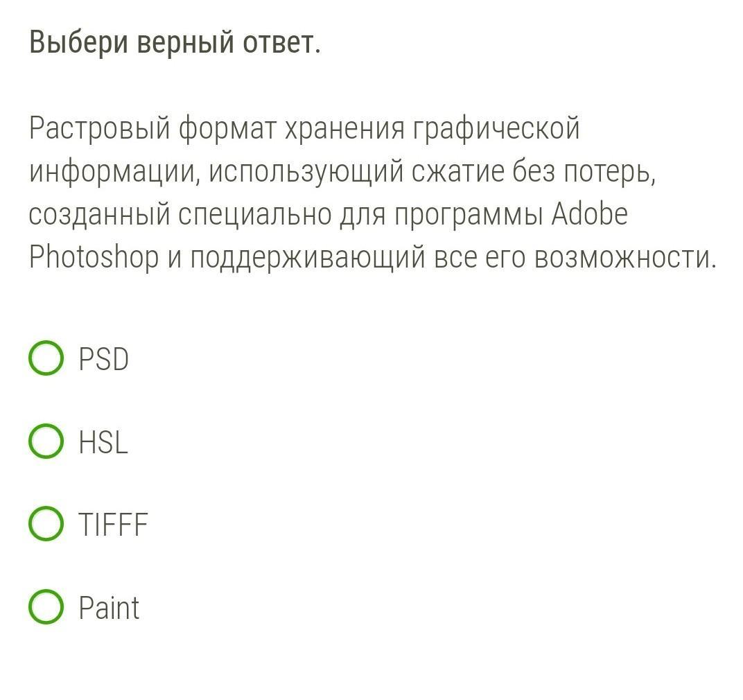Choose the TIFFF radio button
The height and width of the screenshot is (700, 743).
[46, 524]
